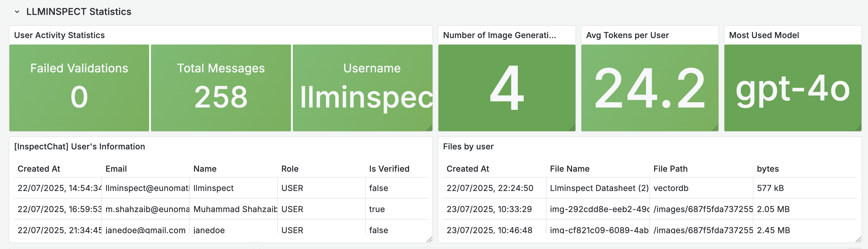868x249 pixels.
Task: Collapse the LLMINSPECT Statistics row chevron
Action: [x=17, y=12]
